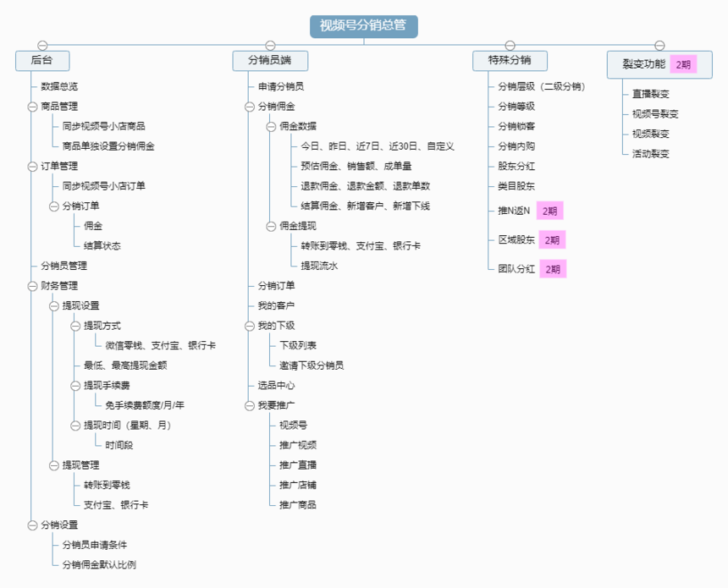The height and width of the screenshot is (588, 728).
Task: Select the 推广商品 node
Action: (298, 505)
